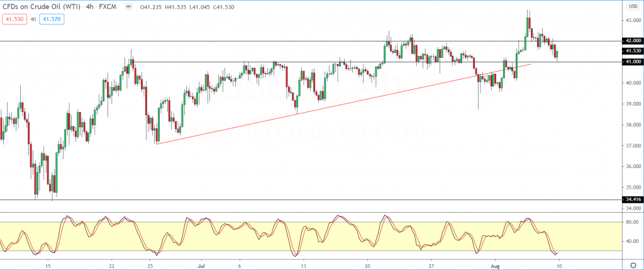Click the 35.000 price scale value
The width and height of the screenshot is (644, 270).
633,188
